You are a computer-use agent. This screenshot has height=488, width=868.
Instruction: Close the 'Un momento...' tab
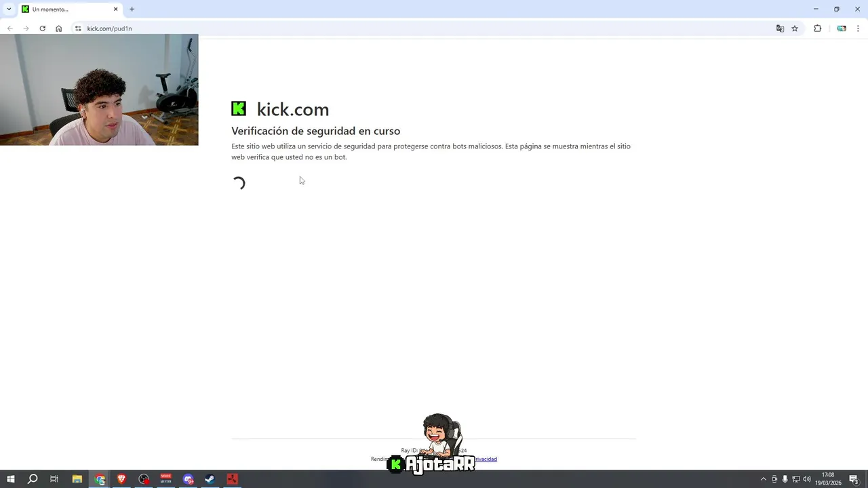coord(115,9)
